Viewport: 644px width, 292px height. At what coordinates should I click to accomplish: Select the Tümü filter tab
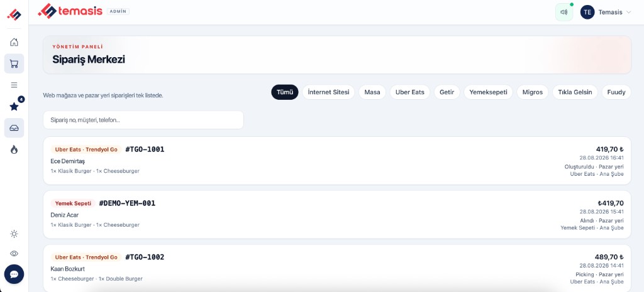285,92
